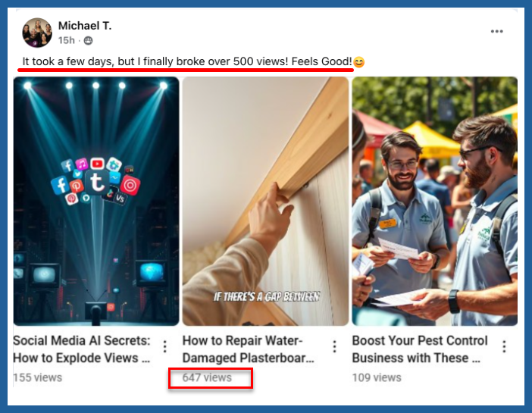Image resolution: width=532 pixels, height=413 pixels.
Task: Click the 155 views count
Action: [x=38, y=377]
